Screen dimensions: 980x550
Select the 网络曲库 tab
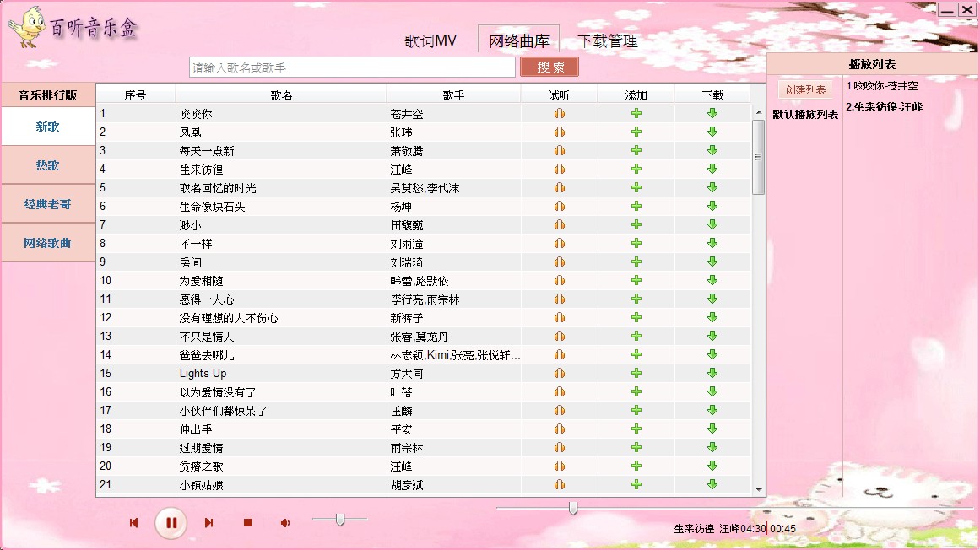[519, 40]
